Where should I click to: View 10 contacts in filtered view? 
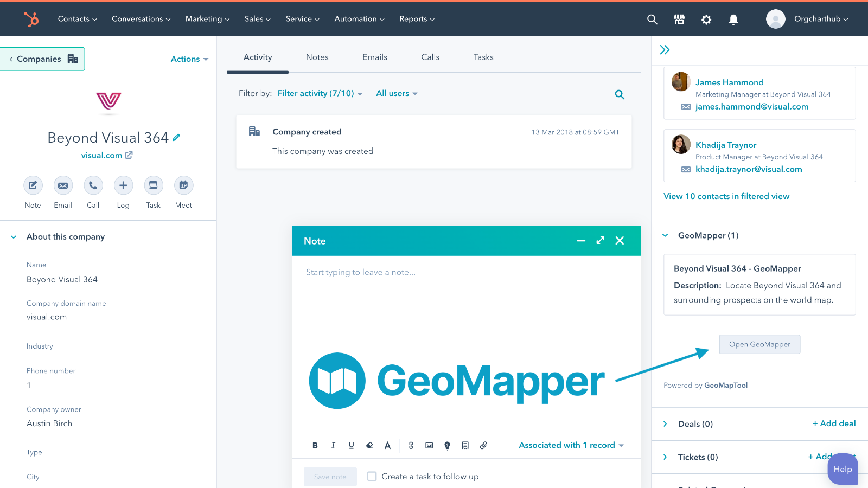point(726,196)
